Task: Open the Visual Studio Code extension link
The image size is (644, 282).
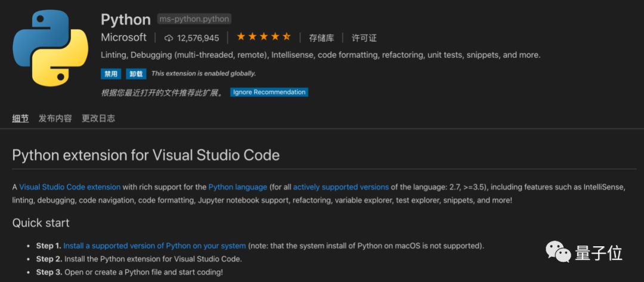Action: 70,187
